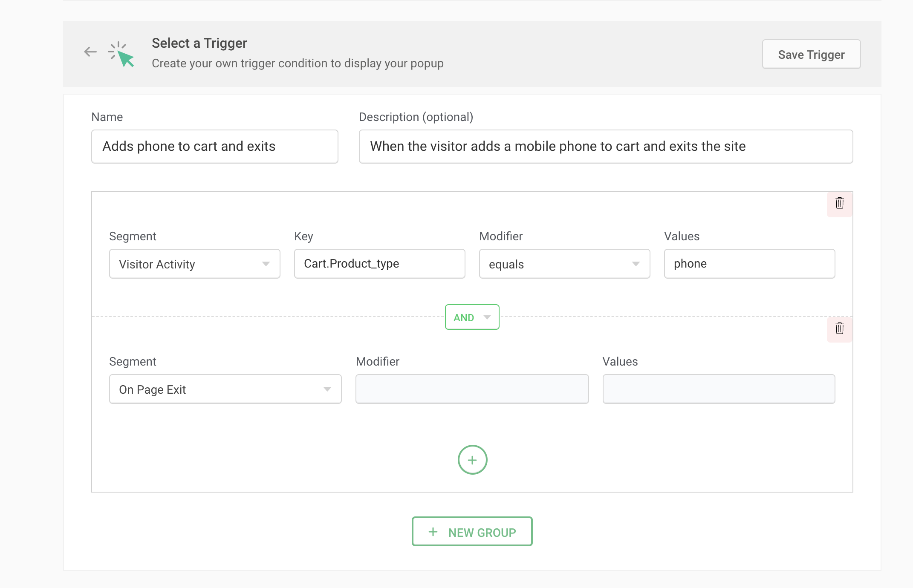Click the Save Trigger button
Viewport: 913px width, 588px height.
[811, 55]
